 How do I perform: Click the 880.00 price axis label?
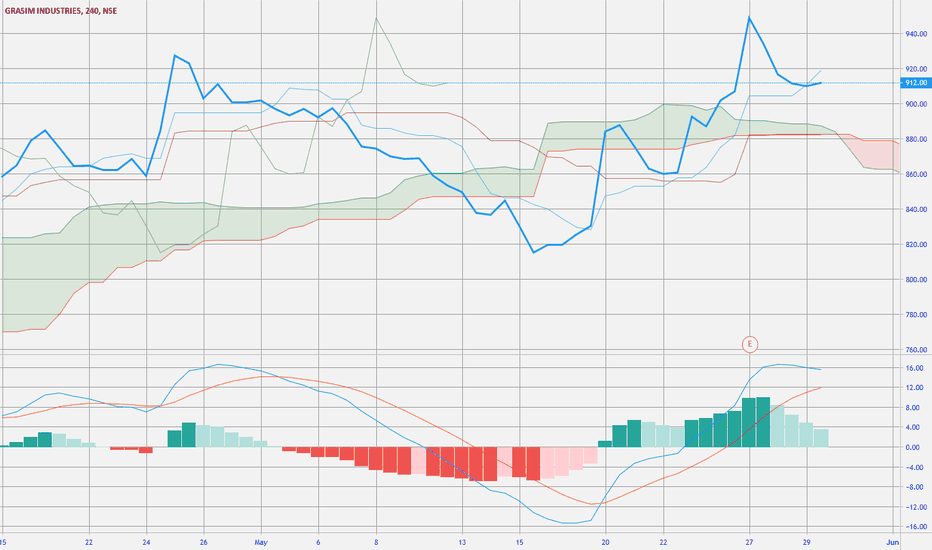click(916, 139)
